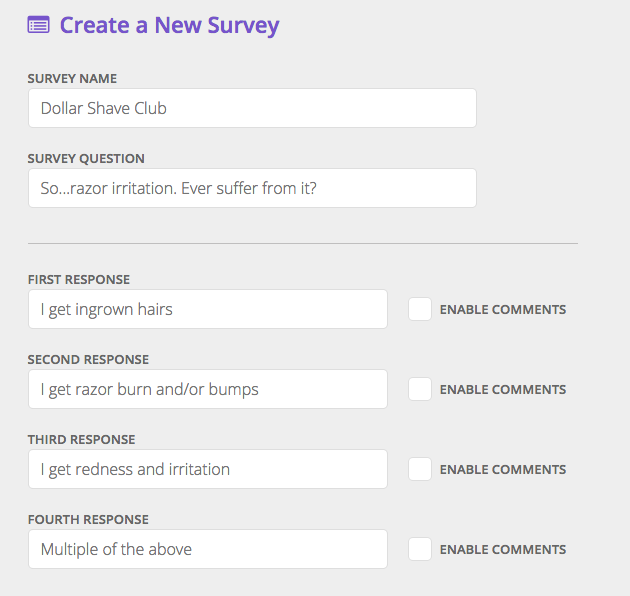Click the 'Multiple of the above' response field
The height and width of the screenshot is (596, 630).
pos(207,549)
